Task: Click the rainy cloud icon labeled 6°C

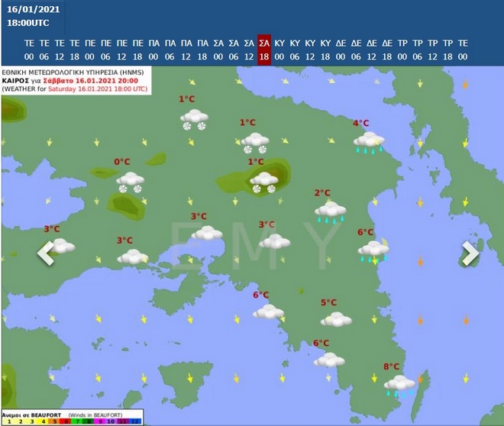Action: 373,250
